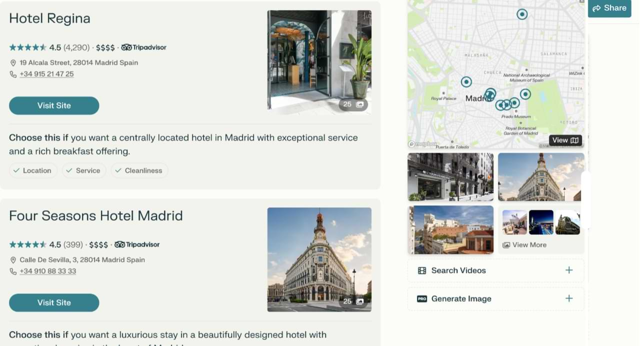
Task: Click the film icon beside Search Videos
Action: [422, 270]
